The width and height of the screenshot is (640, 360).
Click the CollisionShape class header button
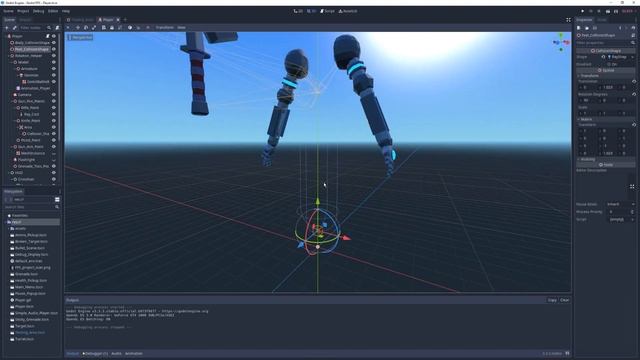pos(606,51)
